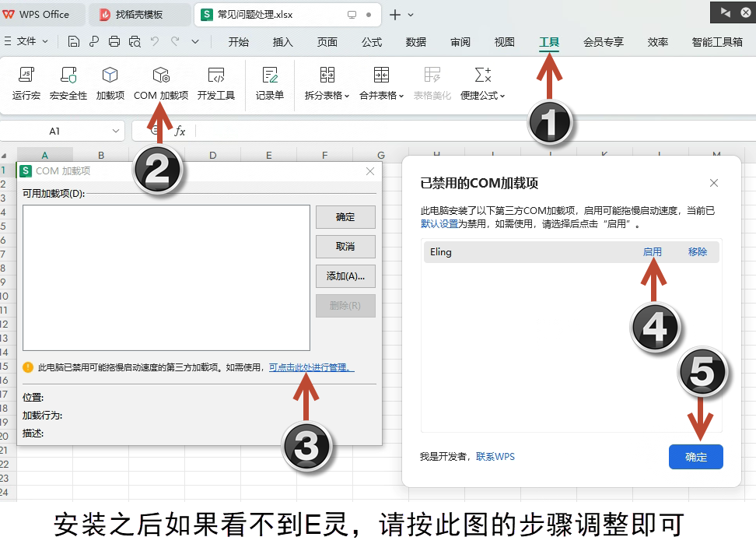
Task: Click the export-to-PDF icon beside save
Action: click(94, 42)
